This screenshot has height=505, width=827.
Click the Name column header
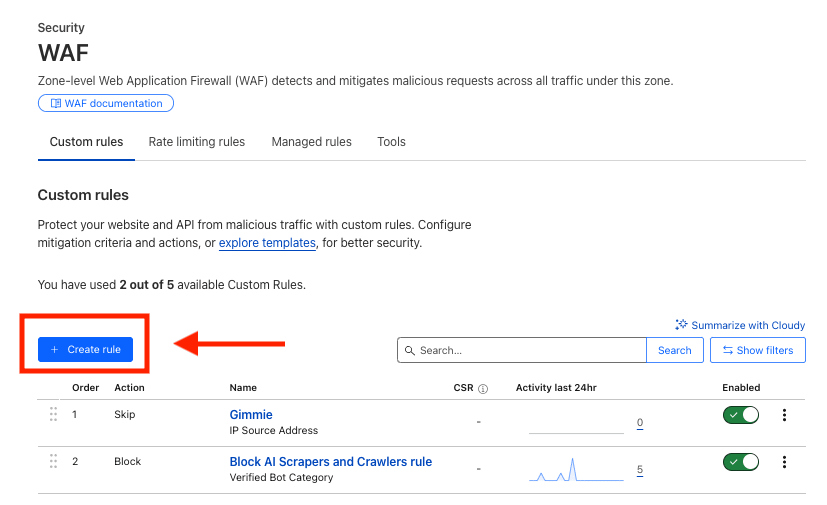tap(243, 387)
